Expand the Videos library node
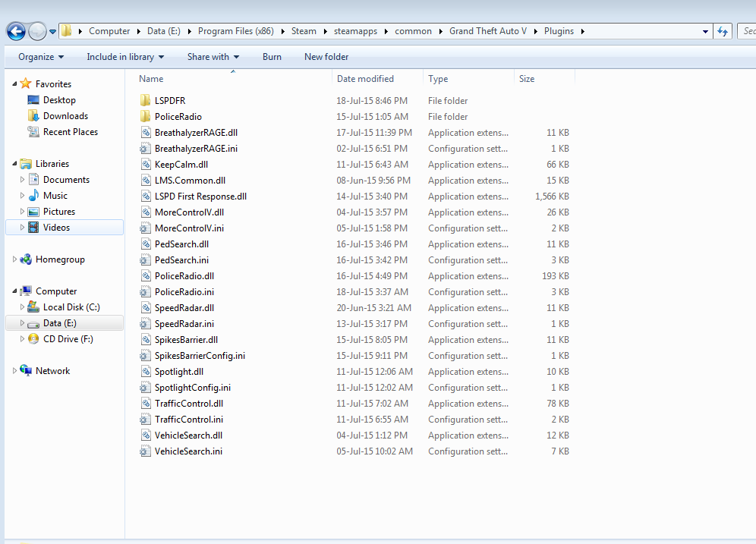Viewport: 756px width, 544px height. [x=22, y=228]
